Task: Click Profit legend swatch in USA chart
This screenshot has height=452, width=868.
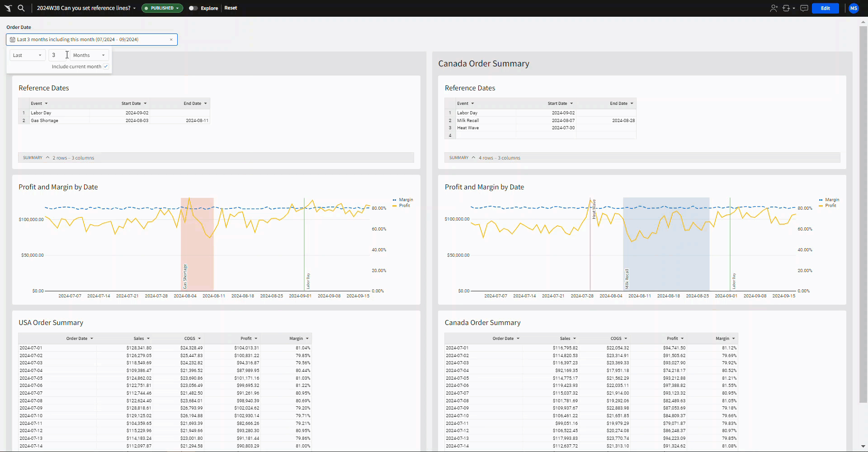Action: (395, 206)
